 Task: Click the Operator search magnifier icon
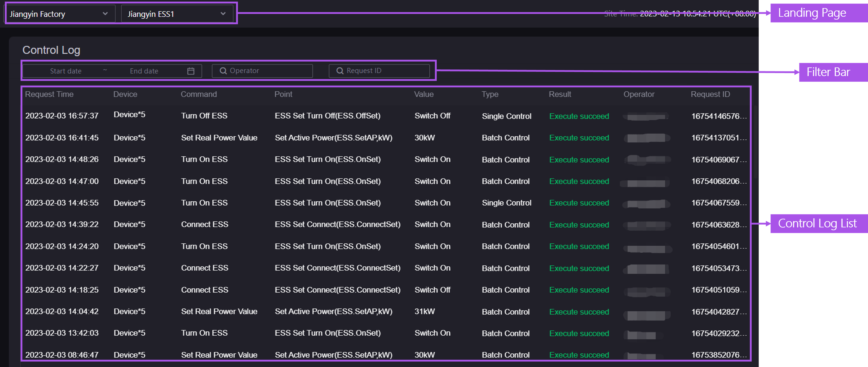click(223, 71)
